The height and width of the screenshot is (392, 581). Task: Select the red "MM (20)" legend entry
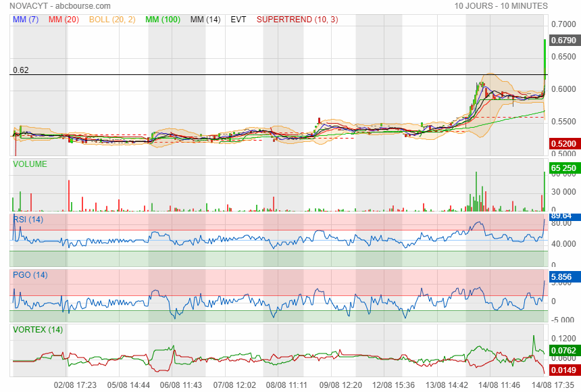click(x=64, y=20)
